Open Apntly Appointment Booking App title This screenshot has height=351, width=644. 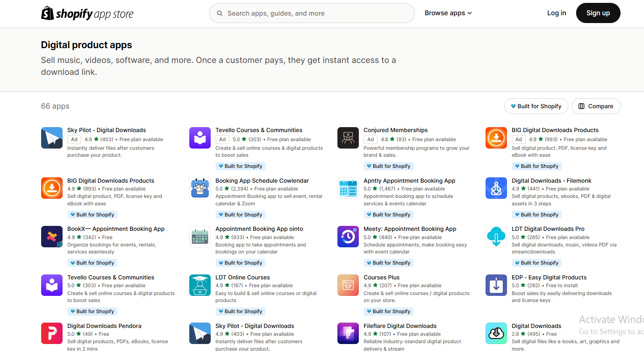pos(409,181)
